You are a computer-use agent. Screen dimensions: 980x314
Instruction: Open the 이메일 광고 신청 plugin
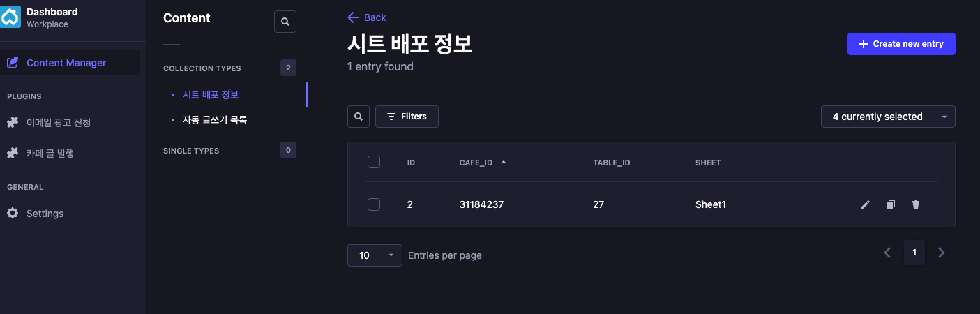click(x=59, y=122)
